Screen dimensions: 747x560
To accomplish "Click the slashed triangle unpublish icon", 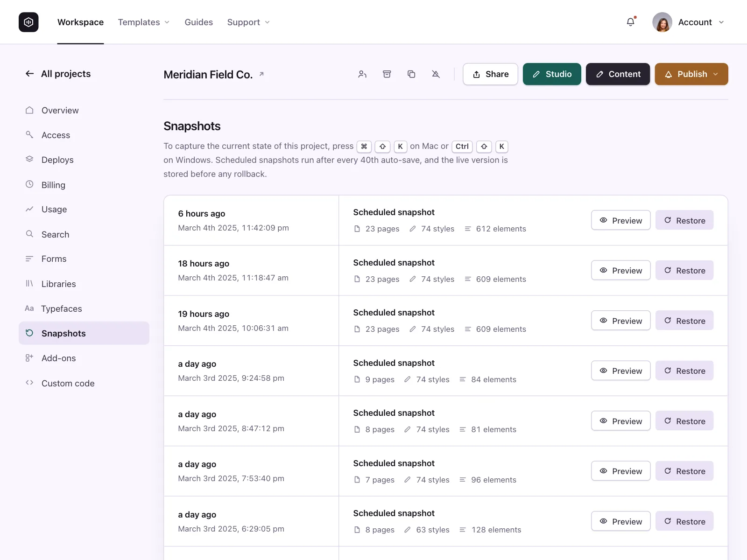I will click(x=436, y=74).
